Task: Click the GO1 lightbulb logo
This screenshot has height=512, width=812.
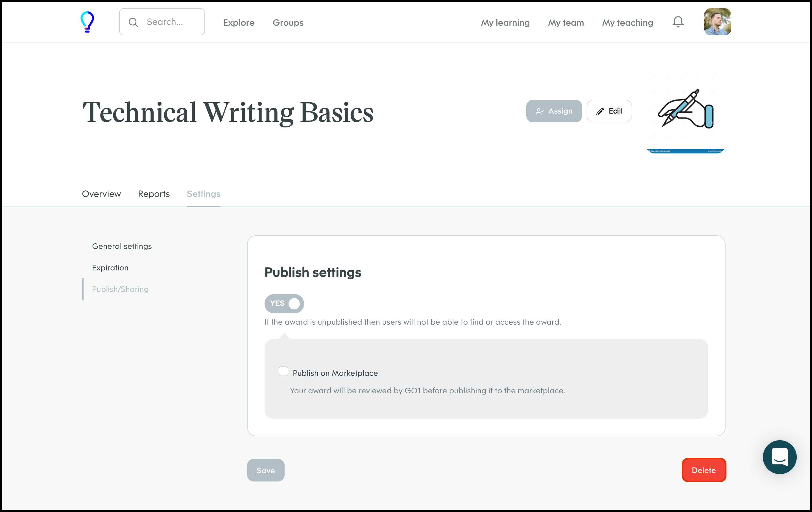Action: coord(87,22)
